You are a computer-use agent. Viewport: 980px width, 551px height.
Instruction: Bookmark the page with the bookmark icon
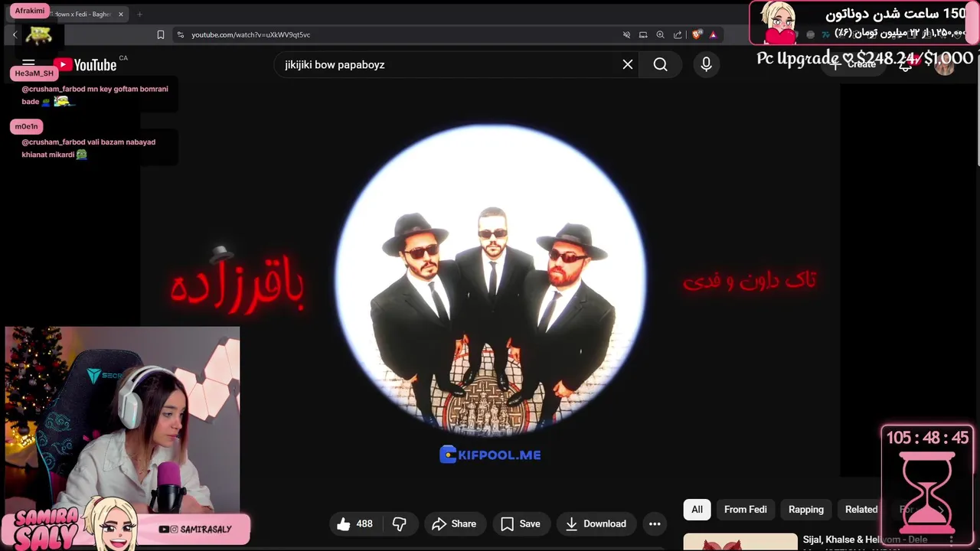pyautogui.click(x=161, y=34)
